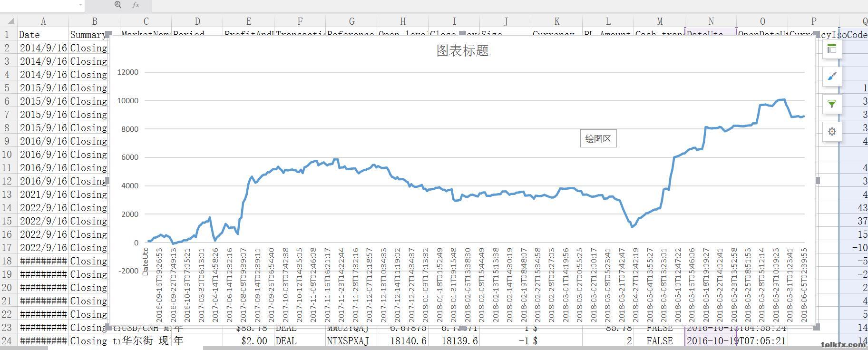
Task: Select column P header
Action: click(813, 21)
